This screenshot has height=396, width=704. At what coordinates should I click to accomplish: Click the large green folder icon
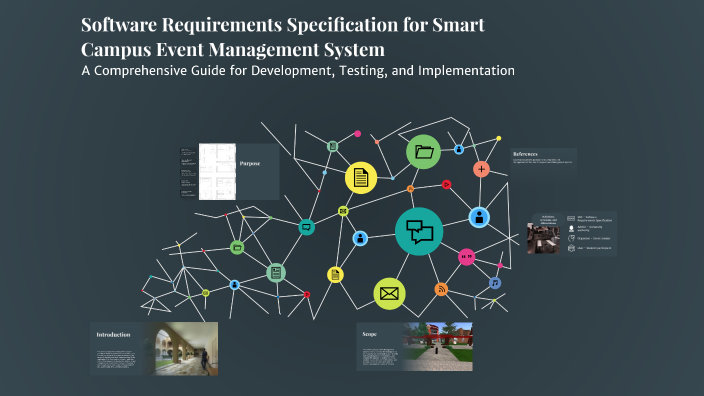[423, 152]
